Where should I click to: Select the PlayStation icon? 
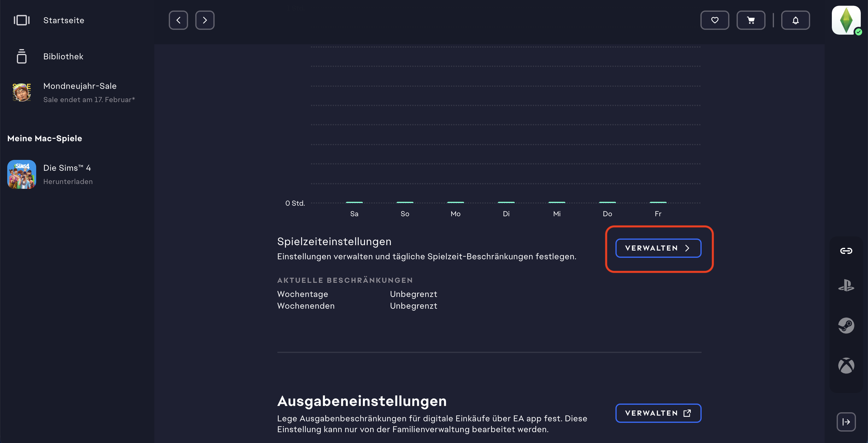(x=846, y=286)
